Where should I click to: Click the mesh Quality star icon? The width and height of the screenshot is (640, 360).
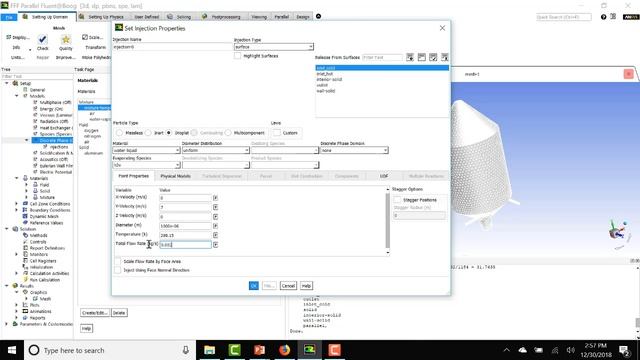66,39
